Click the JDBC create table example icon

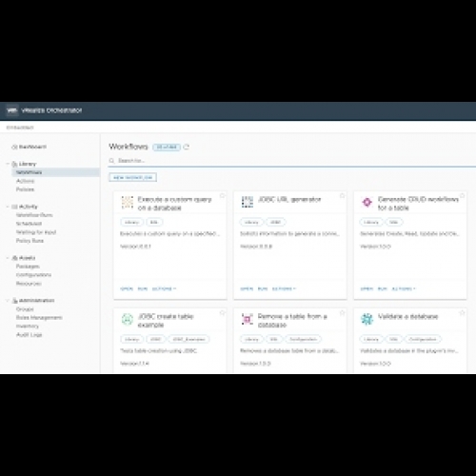point(128,319)
